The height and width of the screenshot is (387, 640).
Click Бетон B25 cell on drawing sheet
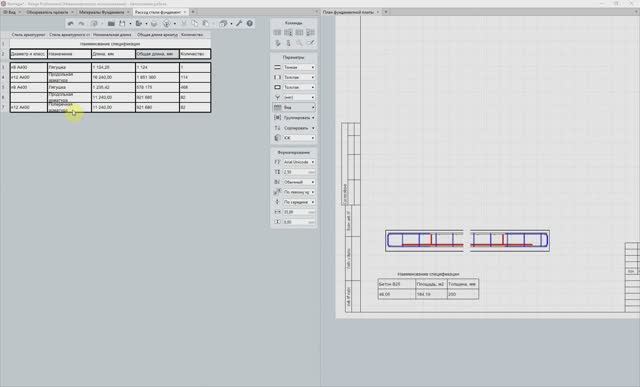[396, 284]
